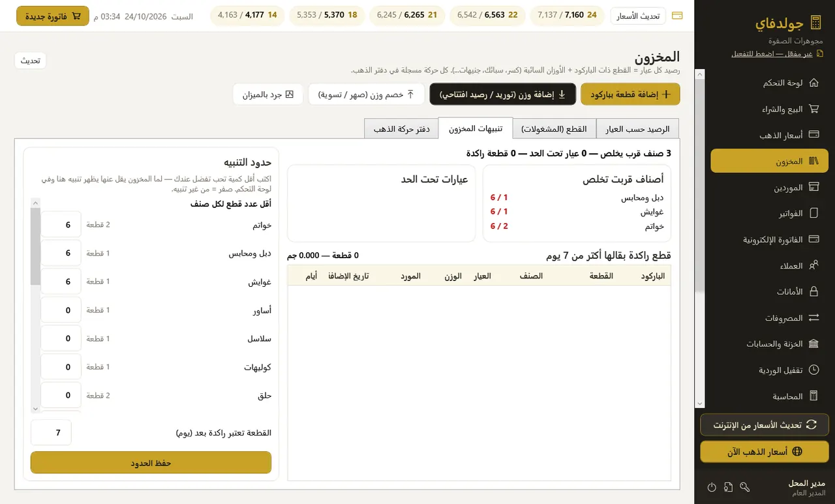Click the card icon beside الفاتورة الإلكترونية
The image size is (835, 504).
pyautogui.click(x=813, y=239)
